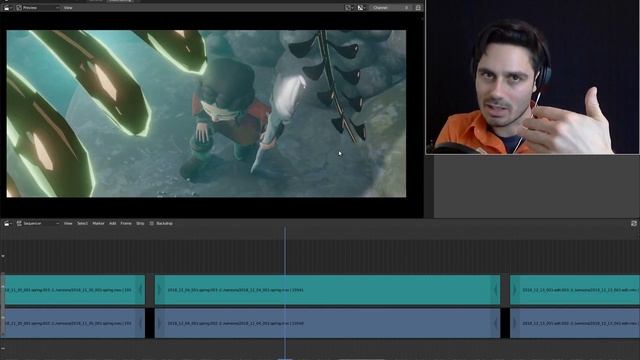
Task: Select the blue 2018_11_30 spring audio strip
Action: 74,323
